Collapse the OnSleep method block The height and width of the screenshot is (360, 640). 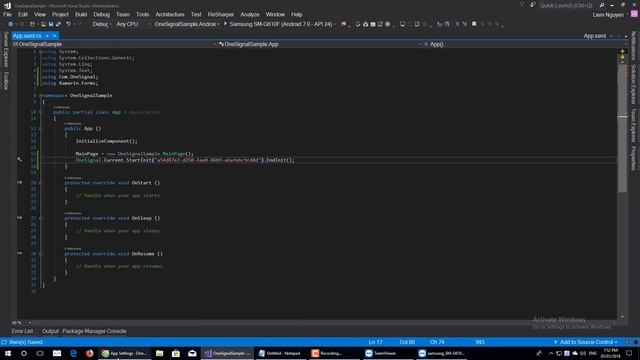[x=40, y=218]
